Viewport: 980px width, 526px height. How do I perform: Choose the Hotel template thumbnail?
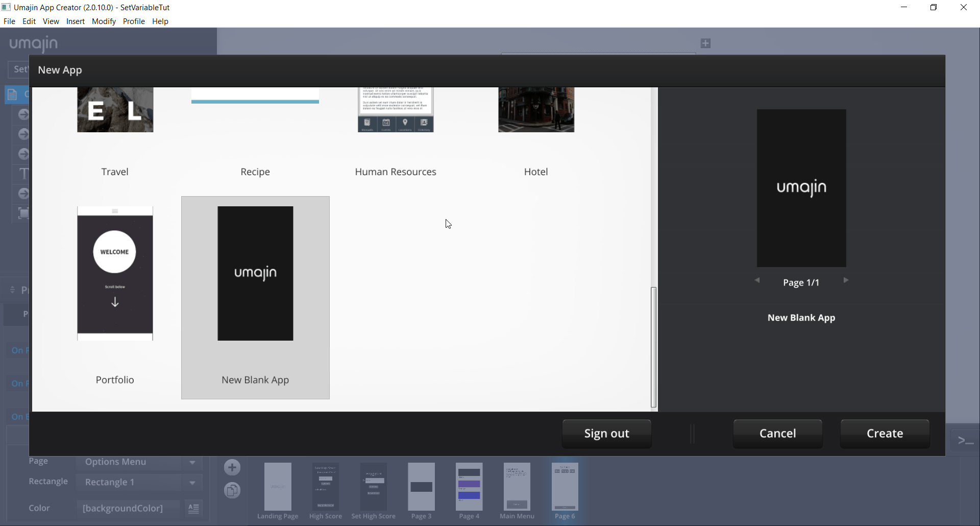(x=536, y=110)
